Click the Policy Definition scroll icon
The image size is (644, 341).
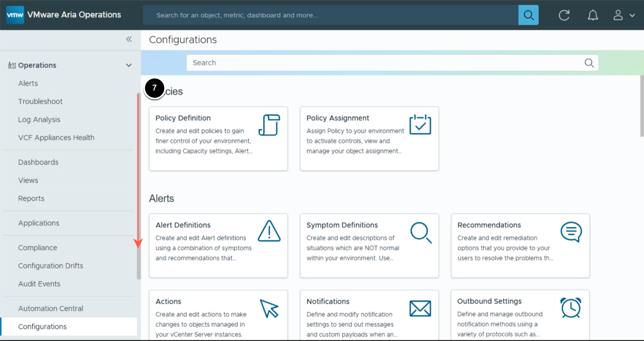(269, 125)
